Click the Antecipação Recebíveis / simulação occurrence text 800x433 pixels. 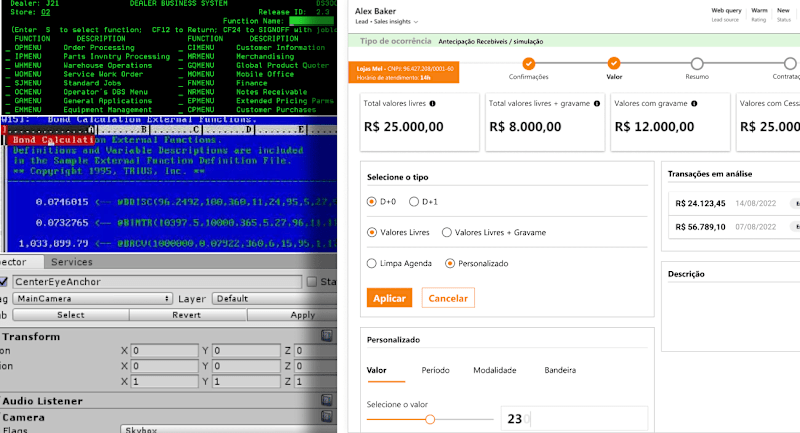coord(491,41)
